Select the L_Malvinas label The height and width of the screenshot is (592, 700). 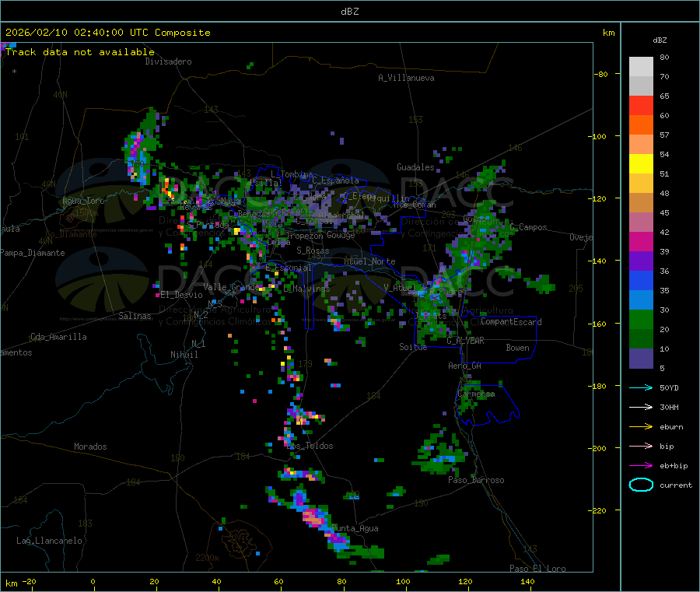click(306, 289)
